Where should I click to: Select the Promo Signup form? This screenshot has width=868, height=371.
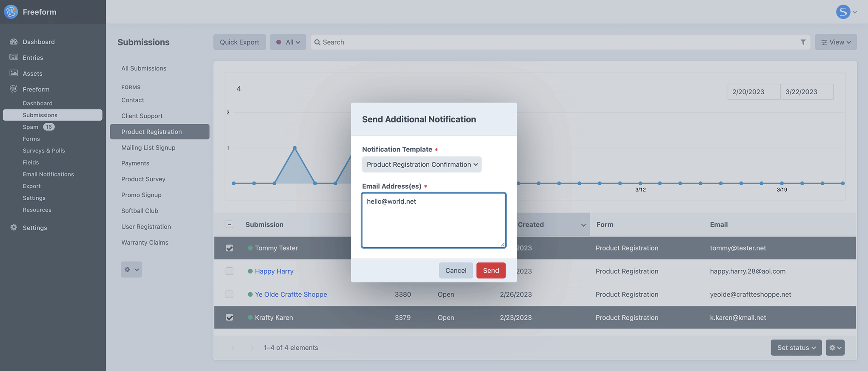[141, 195]
